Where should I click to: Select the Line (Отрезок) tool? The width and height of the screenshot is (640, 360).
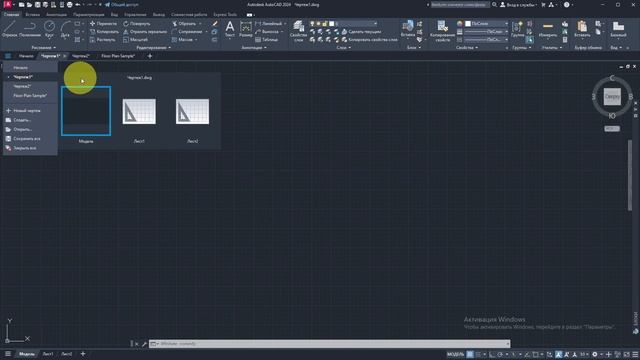9,29
